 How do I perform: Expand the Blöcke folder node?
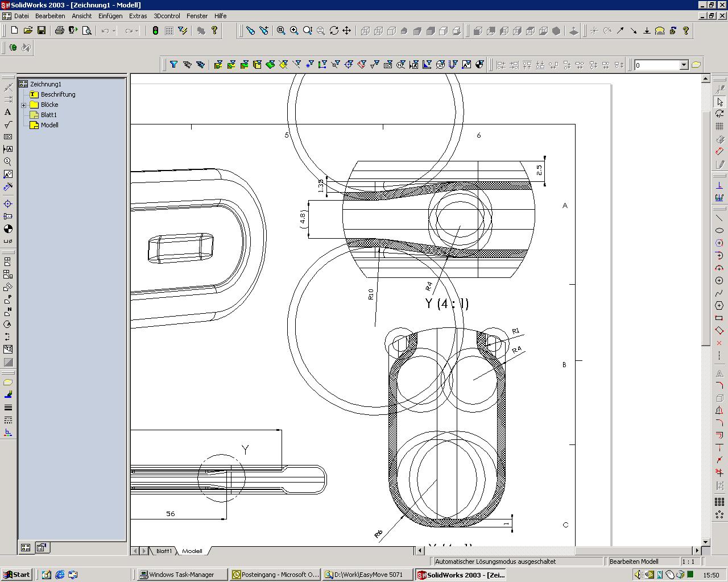point(24,105)
